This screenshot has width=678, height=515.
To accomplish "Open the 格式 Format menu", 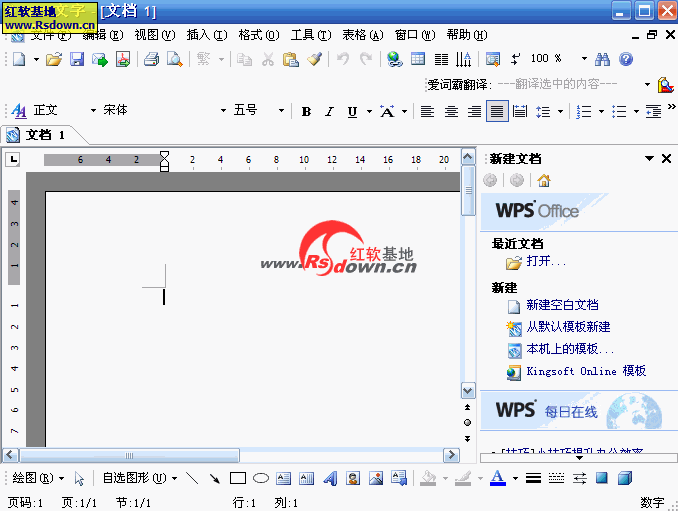I will click(259, 35).
